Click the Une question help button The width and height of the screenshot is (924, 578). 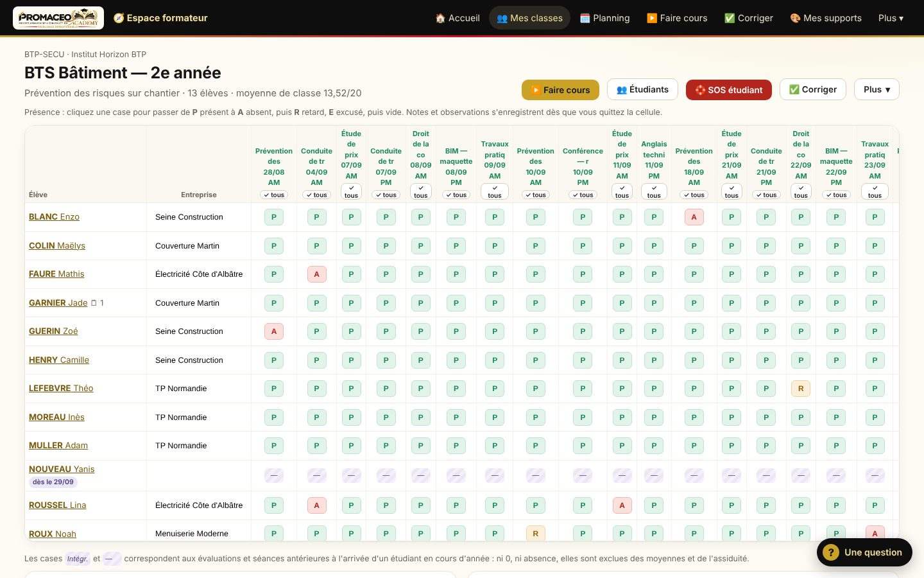point(864,552)
